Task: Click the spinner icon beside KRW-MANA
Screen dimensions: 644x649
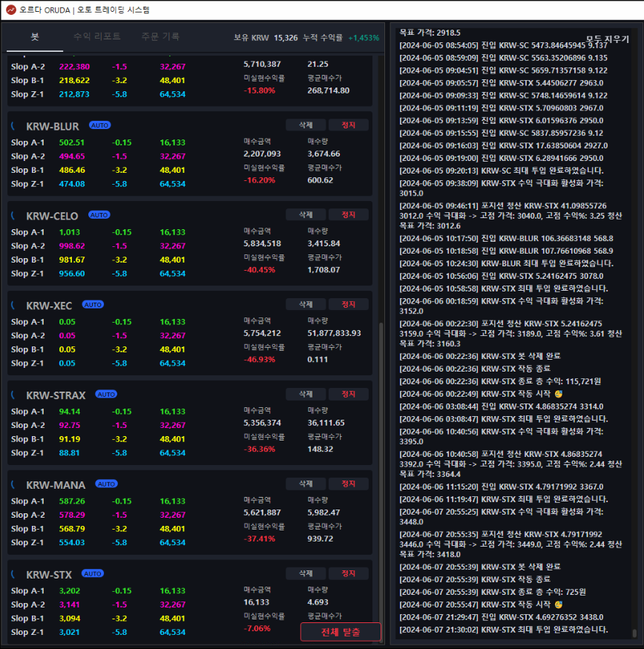Action: 13,484
